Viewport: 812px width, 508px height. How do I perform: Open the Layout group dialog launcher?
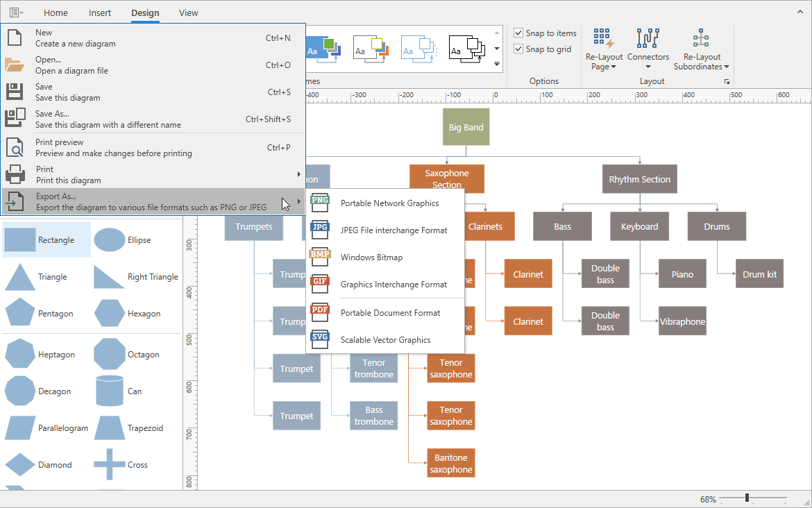727,82
